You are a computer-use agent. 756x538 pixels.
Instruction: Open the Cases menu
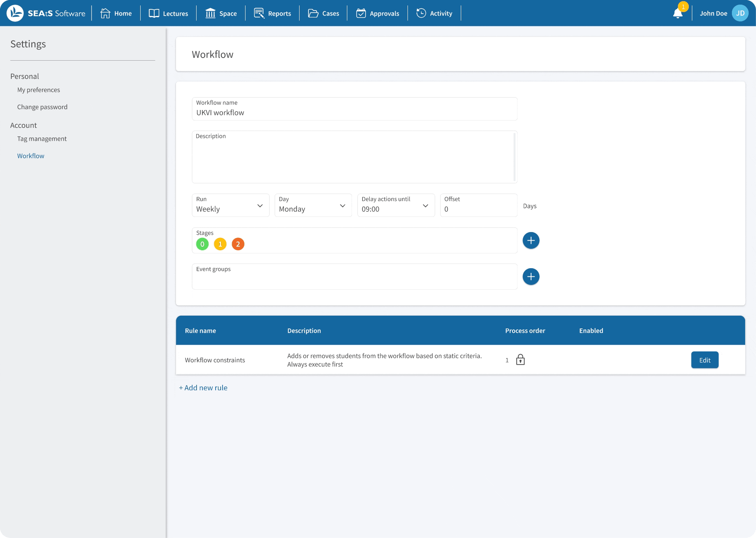coord(324,13)
